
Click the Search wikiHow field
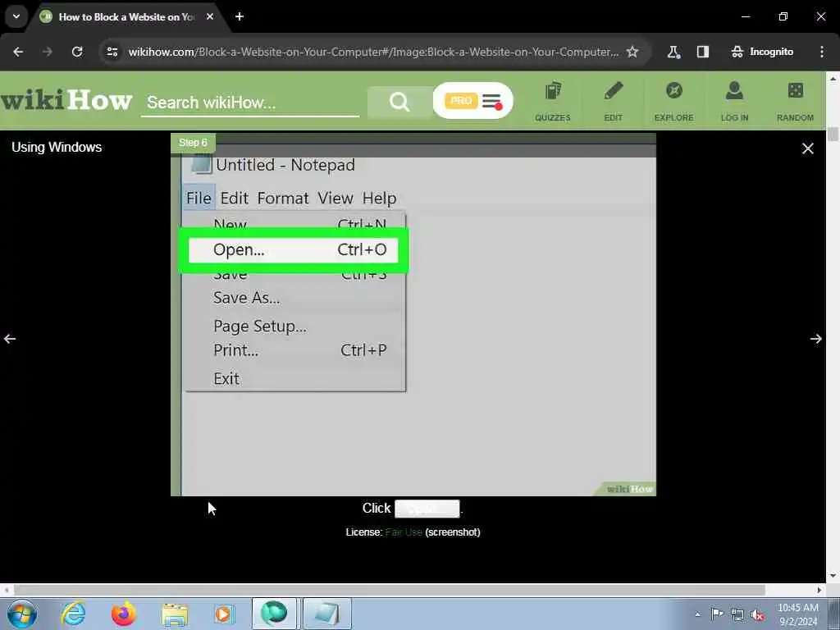[x=249, y=103]
